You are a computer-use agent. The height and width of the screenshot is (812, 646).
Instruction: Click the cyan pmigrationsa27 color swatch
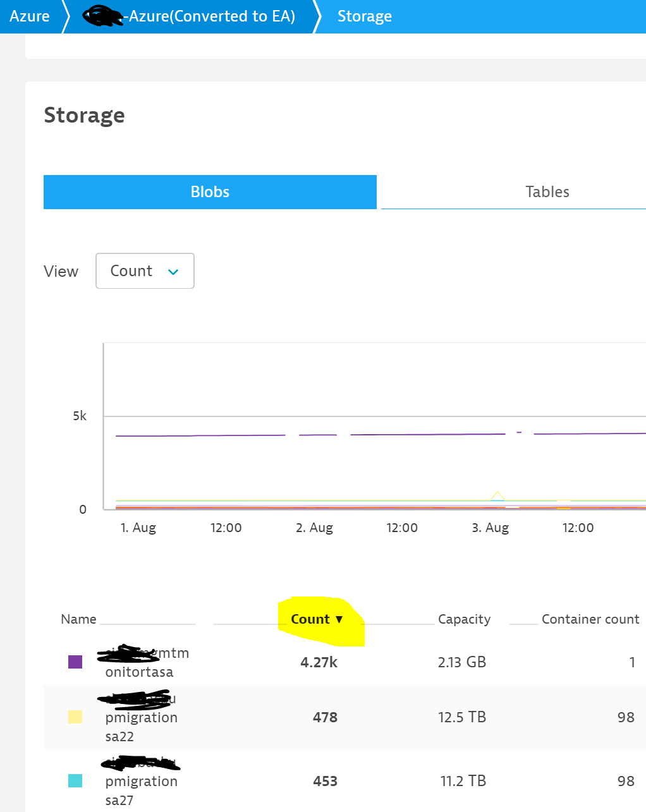click(75, 781)
